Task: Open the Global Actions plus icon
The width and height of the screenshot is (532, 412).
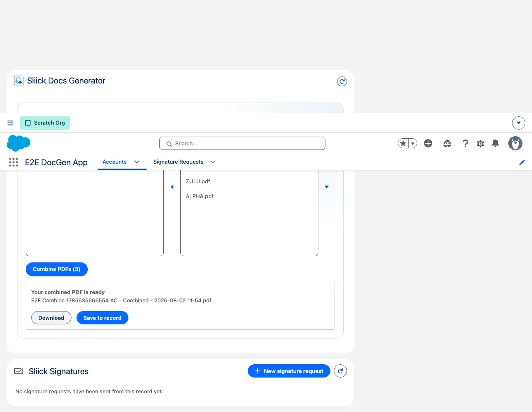Action: (428, 143)
